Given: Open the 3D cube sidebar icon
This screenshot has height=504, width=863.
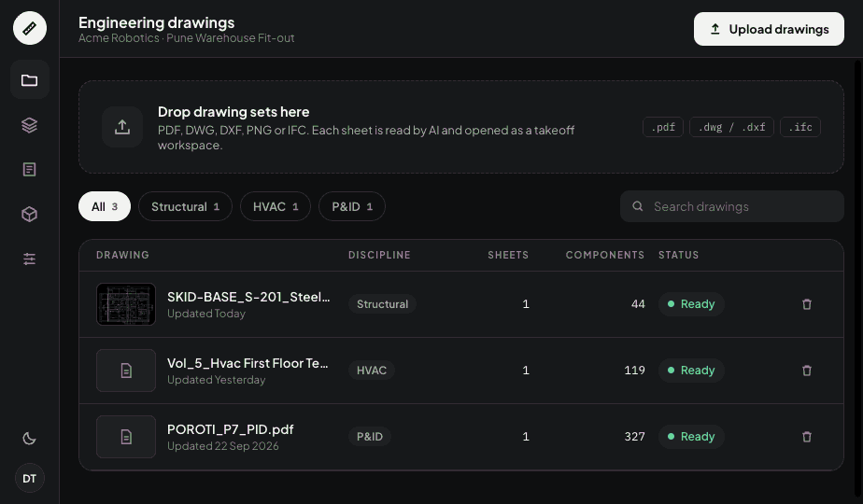Looking at the screenshot, I should point(30,214).
